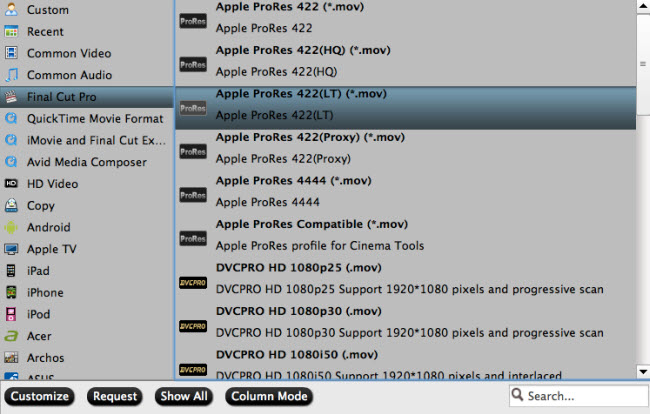Click the iPad device icon
The width and height of the screenshot is (650, 414).
(x=11, y=271)
